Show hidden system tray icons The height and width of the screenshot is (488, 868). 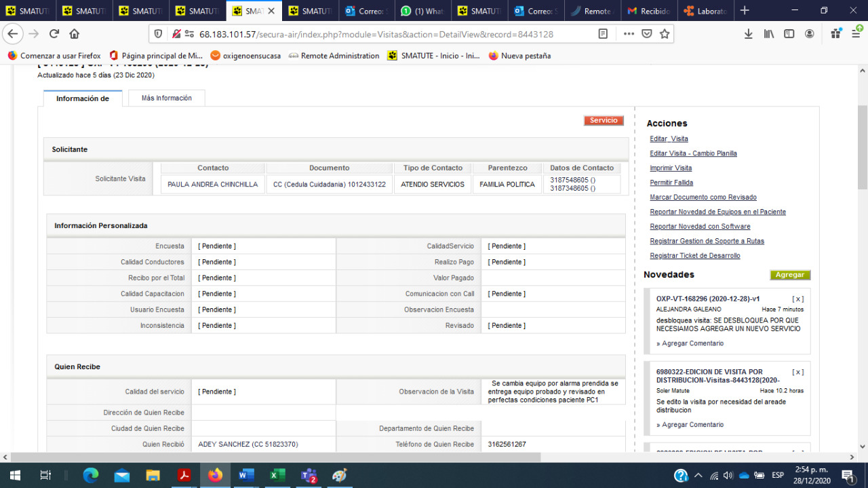(700, 475)
